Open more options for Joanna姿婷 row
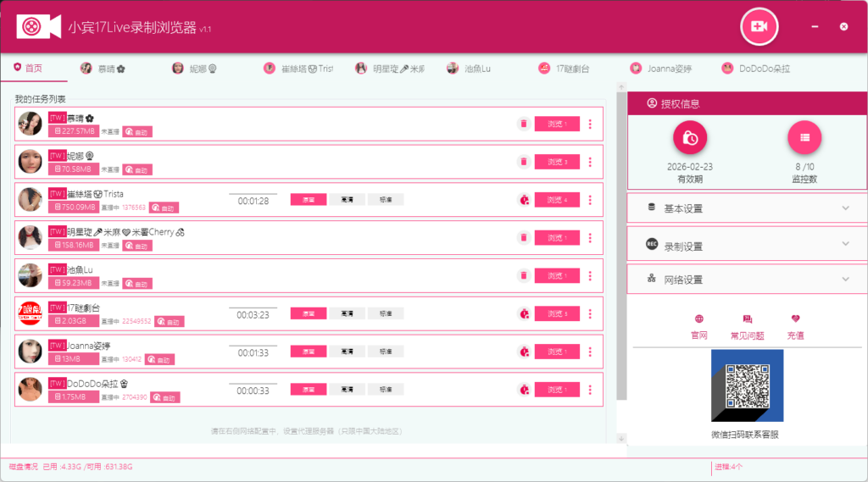 click(x=590, y=352)
